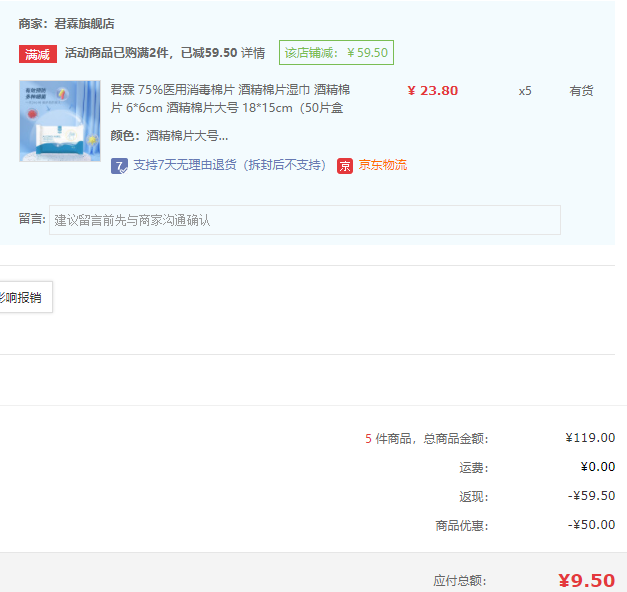Screen dimensions: 627x592
Task: Open 支持7天无理由退货 policy link
Action: click(x=230, y=165)
